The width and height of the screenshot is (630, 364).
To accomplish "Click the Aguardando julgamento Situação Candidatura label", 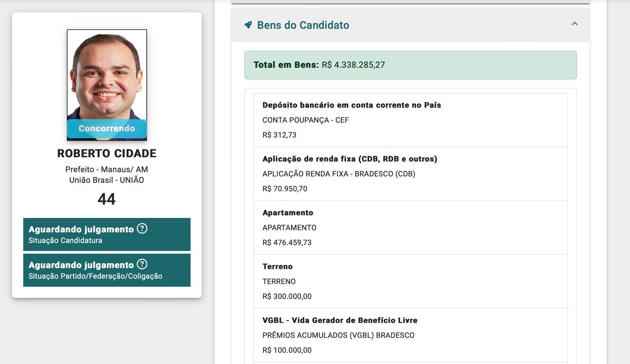I will pyautogui.click(x=81, y=230).
